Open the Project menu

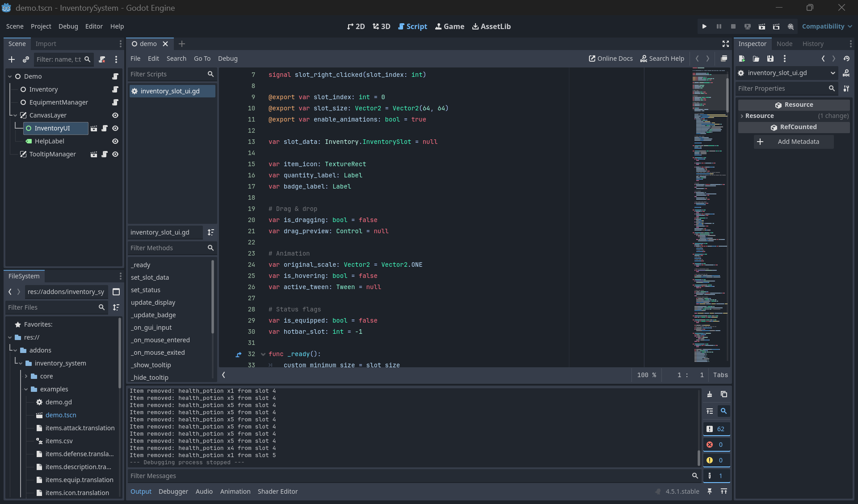pyautogui.click(x=41, y=26)
